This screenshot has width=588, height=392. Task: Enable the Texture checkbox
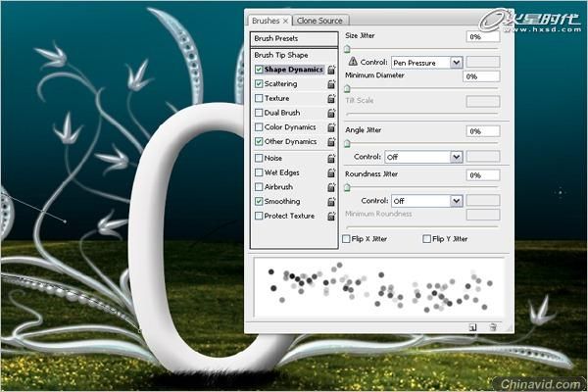(x=259, y=98)
